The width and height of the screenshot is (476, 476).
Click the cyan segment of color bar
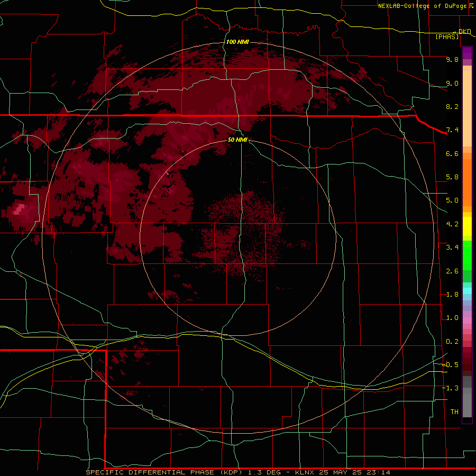click(x=467, y=291)
